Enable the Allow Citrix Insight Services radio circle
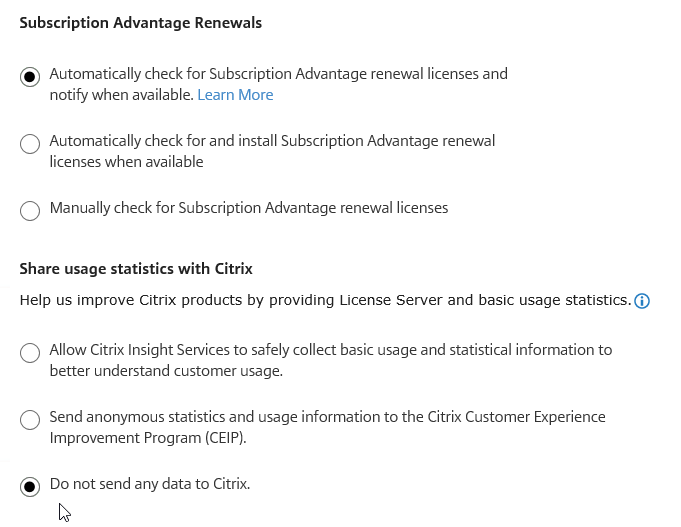 [x=30, y=352]
